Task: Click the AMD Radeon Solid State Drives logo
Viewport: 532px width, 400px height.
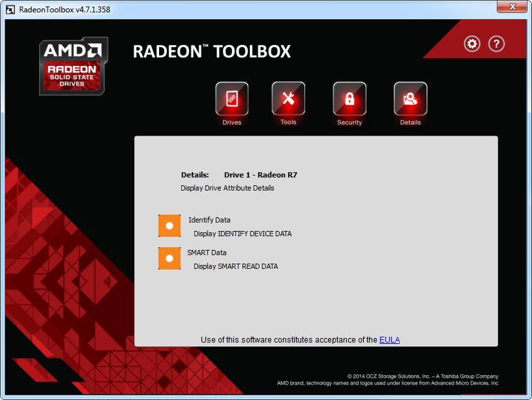Action: coord(73,66)
